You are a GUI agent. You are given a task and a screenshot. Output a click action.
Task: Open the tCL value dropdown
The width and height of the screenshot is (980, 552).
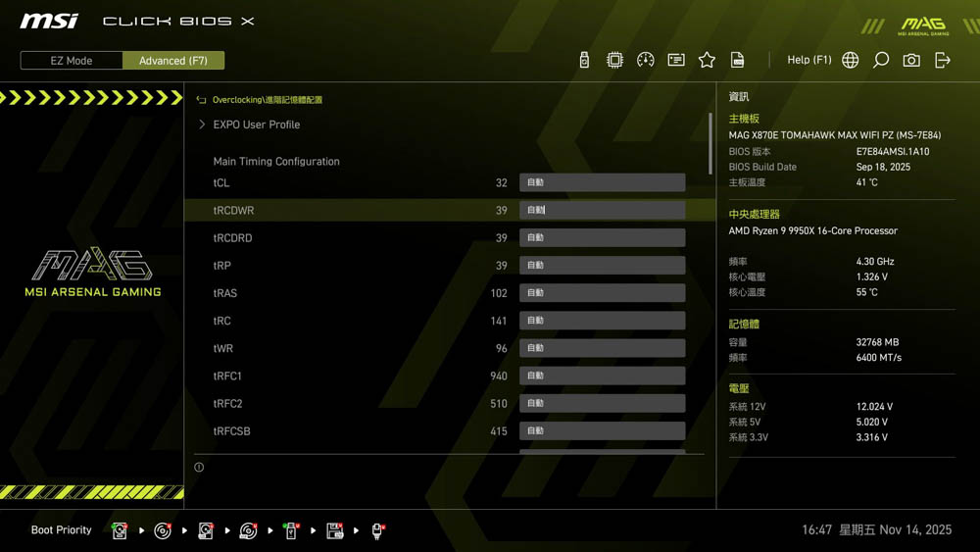pyautogui.click(x=602, y=183)
